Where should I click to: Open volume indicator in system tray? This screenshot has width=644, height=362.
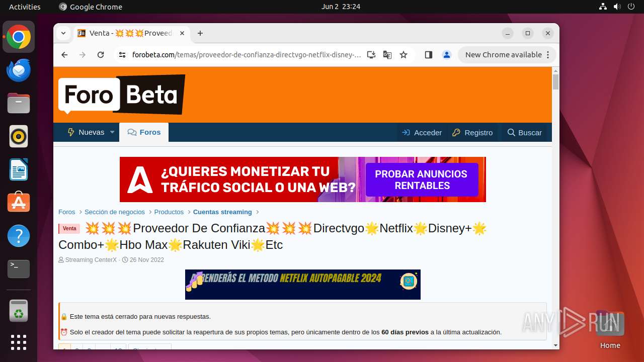click(617, 7)
